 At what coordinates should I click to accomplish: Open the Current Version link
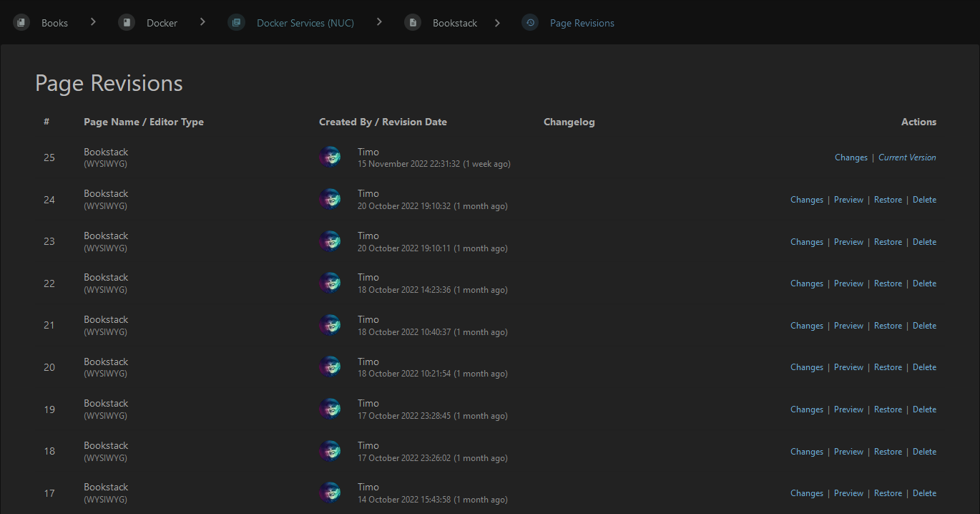pyautogui.click(x=906, y=157)
